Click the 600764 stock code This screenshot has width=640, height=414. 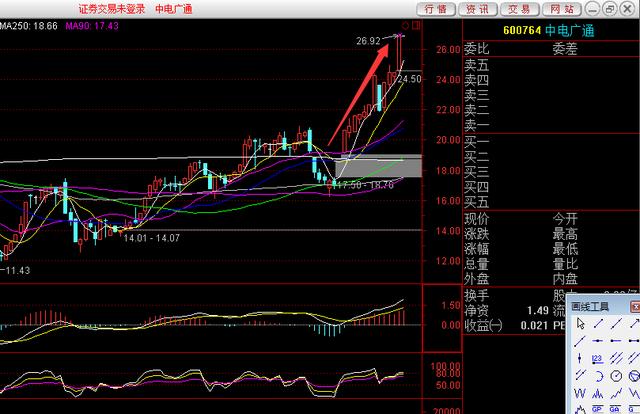[x=522, y=31]
